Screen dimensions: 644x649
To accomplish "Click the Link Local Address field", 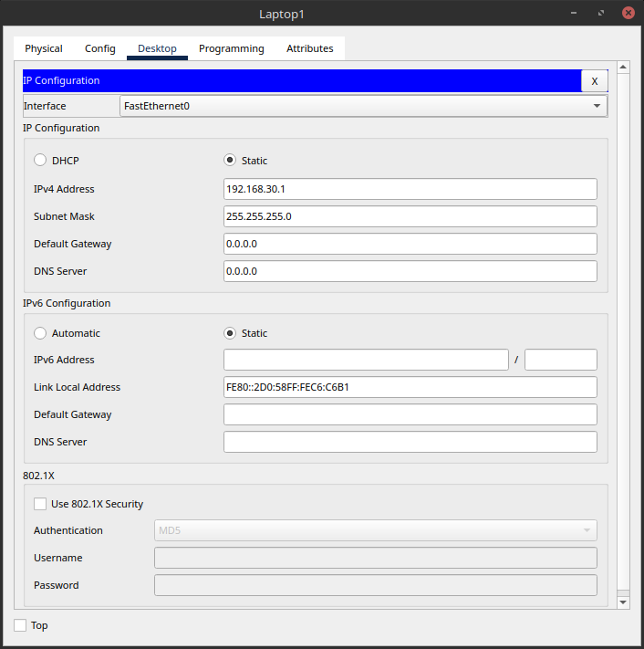I will (410, 387).
